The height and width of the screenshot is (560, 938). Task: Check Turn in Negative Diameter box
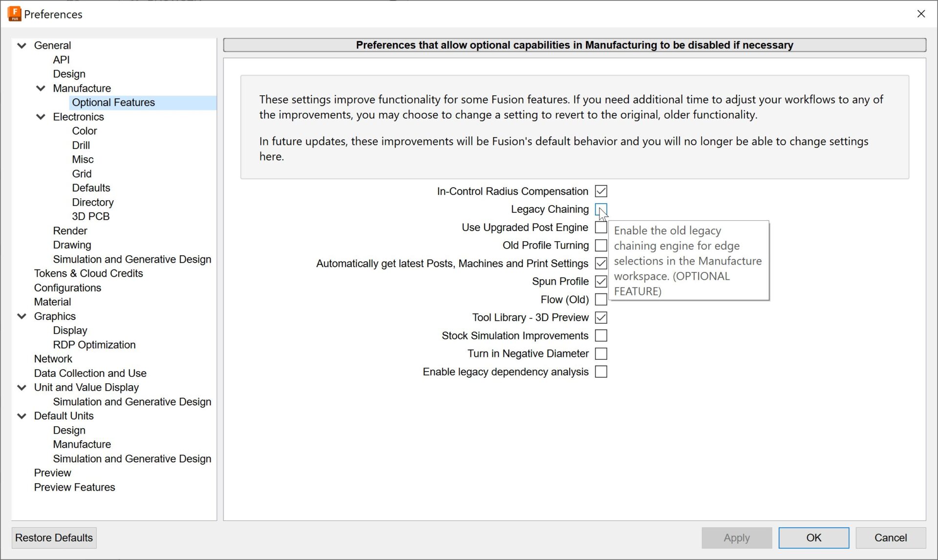click(601, 353)
